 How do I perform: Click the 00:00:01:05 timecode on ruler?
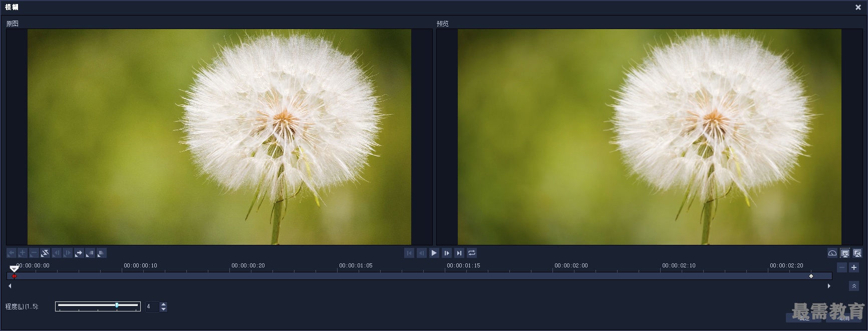pyautogui.click(x=356, y=266)
